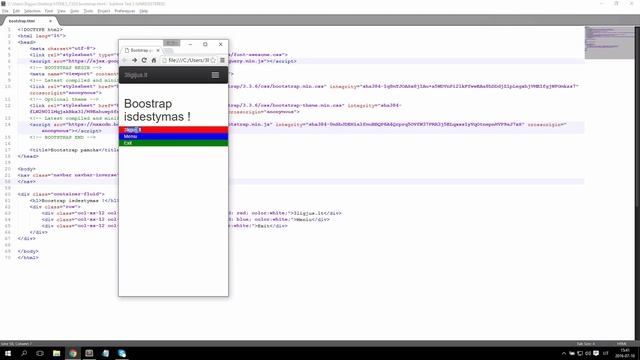Click the container-fluid div line

pyautogui.click(x=61, y=194)
